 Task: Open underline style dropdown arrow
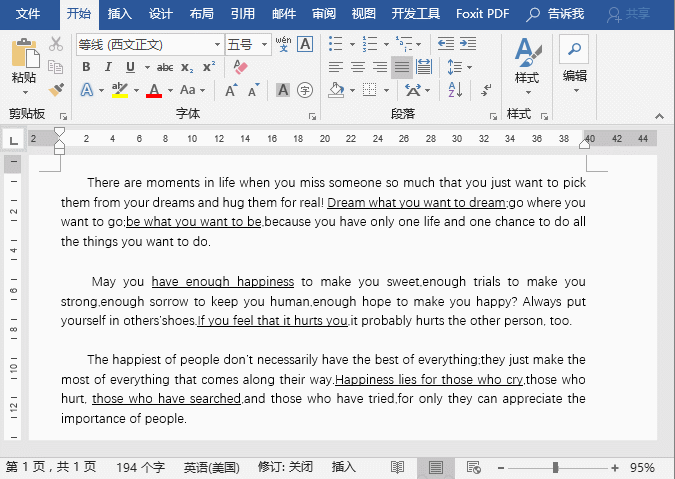[147, 67]
